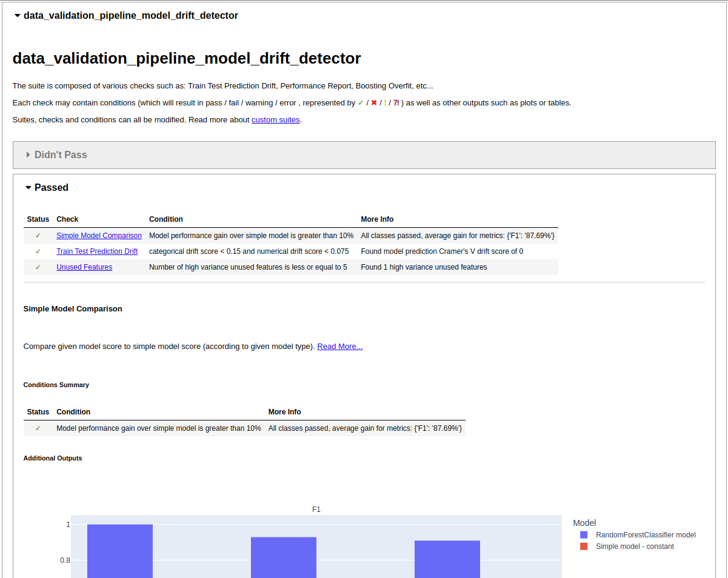This screenshot has height=578, width=728.
Task: Click the red cross fail symbol in description
Action: click(374, 103)
